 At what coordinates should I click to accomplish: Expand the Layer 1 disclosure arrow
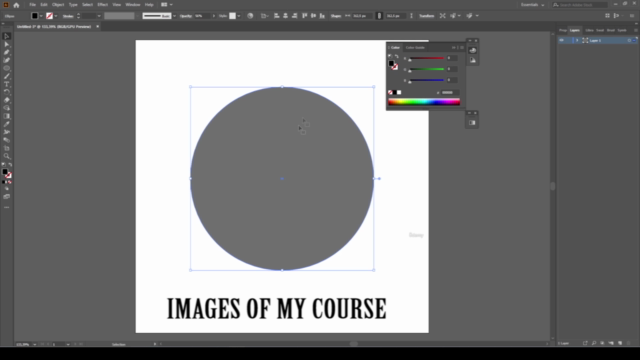click(577, 40)
